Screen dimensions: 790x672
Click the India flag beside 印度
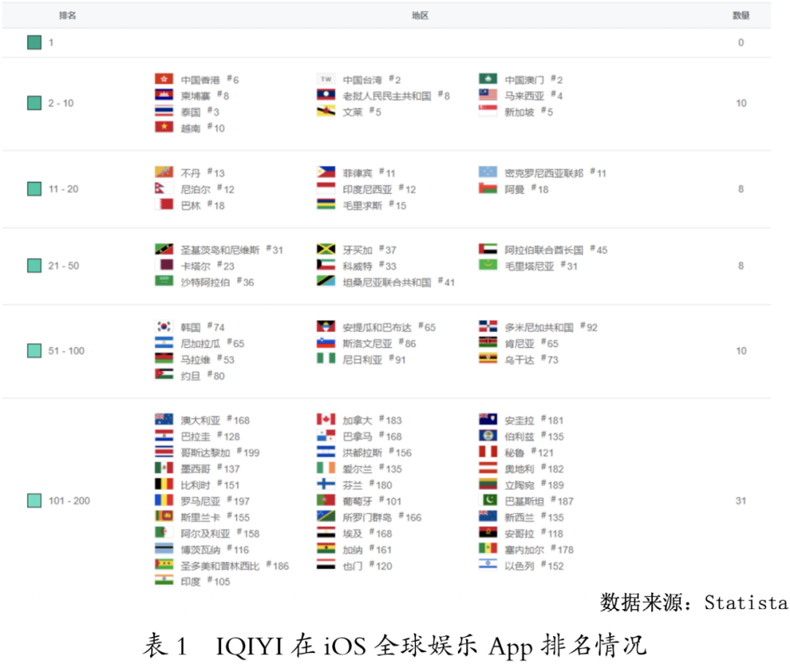click(x=164, y=581)
